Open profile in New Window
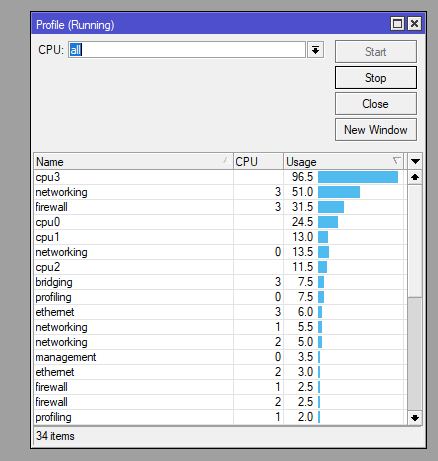The height and width of the screenshot is (461, 438). pos(376,130)
